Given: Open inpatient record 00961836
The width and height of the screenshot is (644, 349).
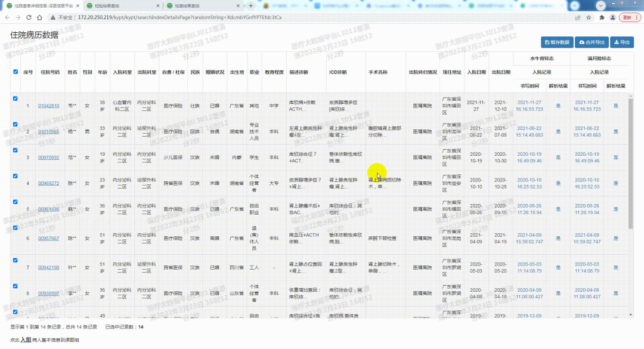Looking at the screenshot, I should pyautogui.click(x=48, y=209).
